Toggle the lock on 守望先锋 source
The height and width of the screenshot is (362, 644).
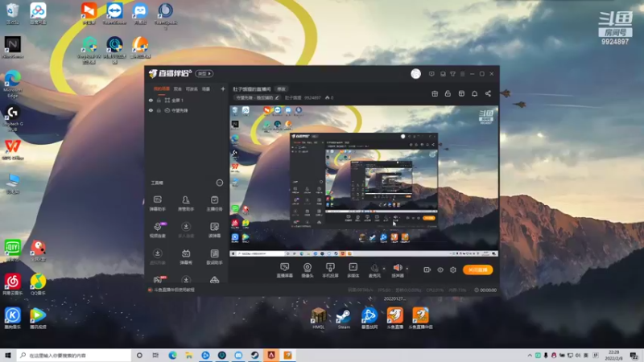point(159,110)
